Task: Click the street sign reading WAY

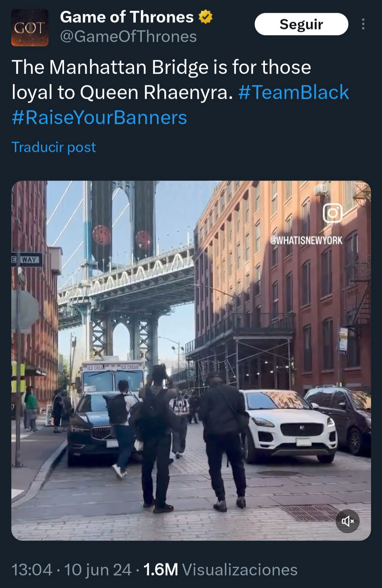Action: 27,259
